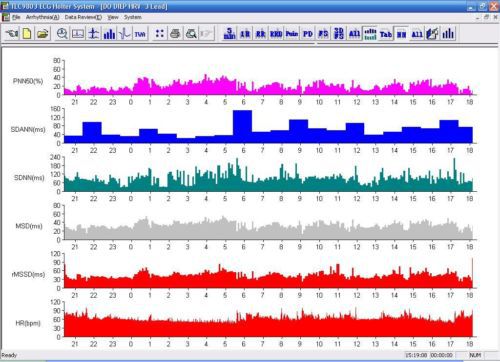500x362 pixels.
Task: Click the magnifier zoom toolbar icon
Action: point(62,34)
